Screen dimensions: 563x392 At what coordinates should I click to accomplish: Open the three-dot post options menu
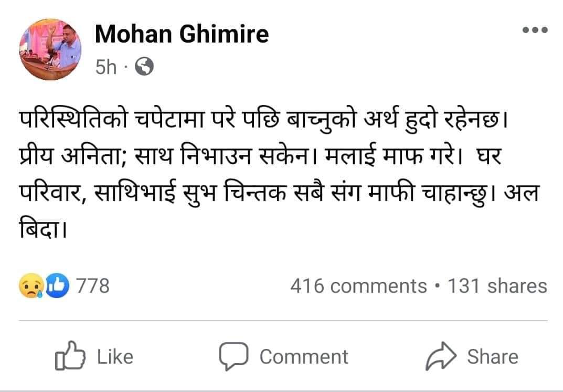tap(535, 30)
